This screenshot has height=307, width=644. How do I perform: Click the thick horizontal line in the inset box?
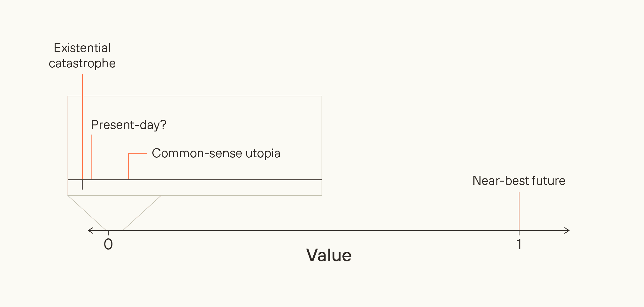(224, 180)
